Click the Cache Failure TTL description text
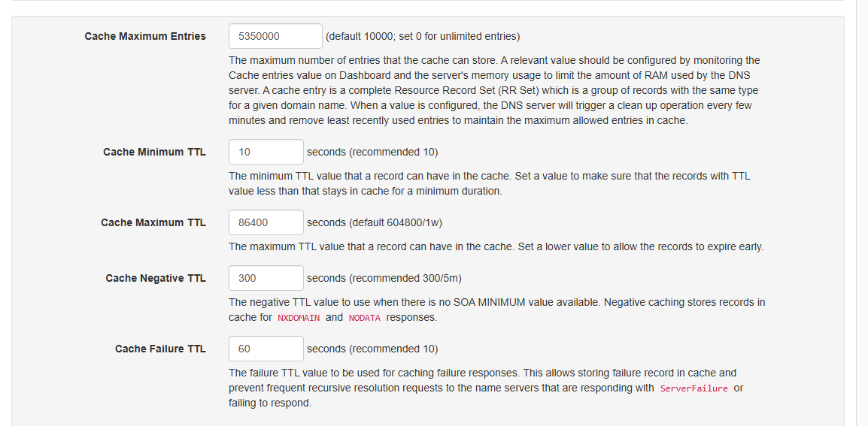Image resolution: width=868 pixels, height=426 pixels. click(482, 380)
